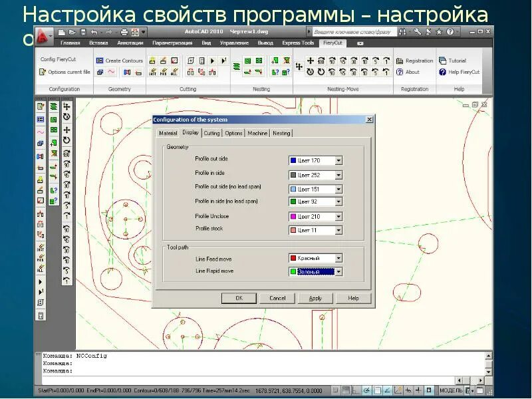Toggle dynamic input in the status bar
The height and width of the screenshot is (399, 532).
point(408,390)
